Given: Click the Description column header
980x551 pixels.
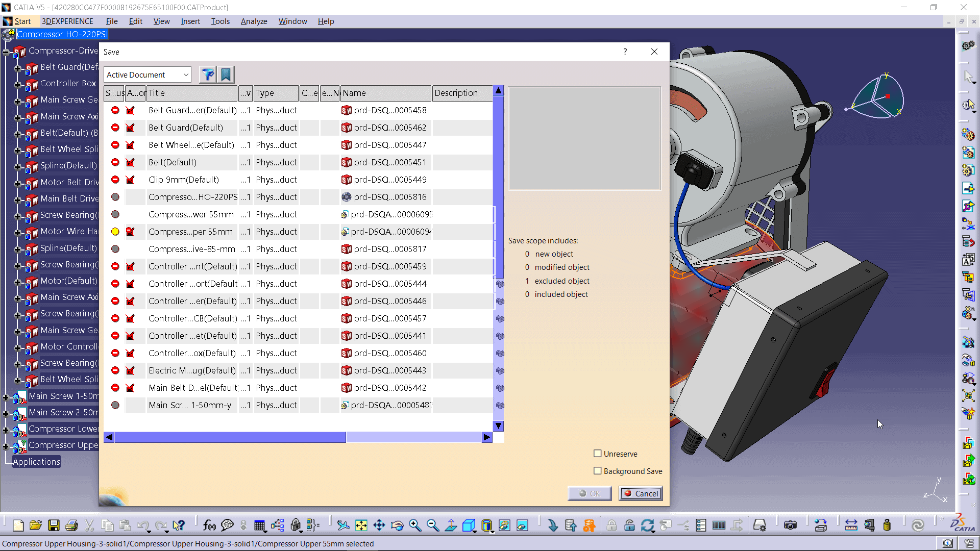Looking at the screenshot, I should [462, 93].
